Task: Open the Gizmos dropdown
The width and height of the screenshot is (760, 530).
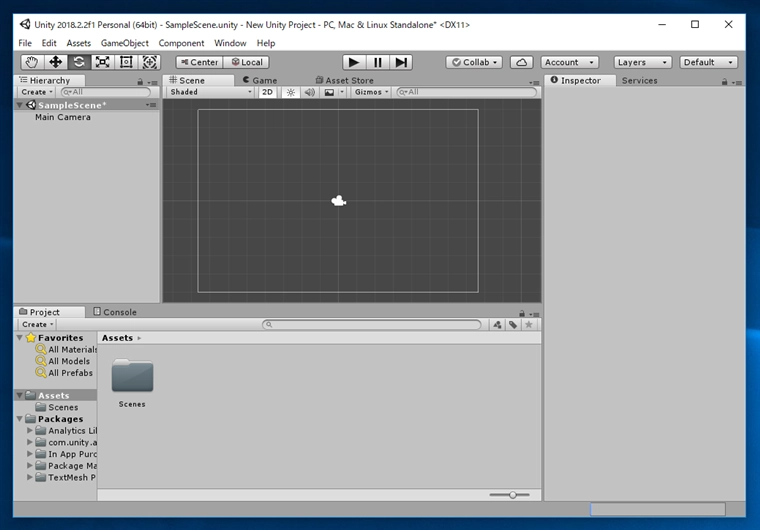Action: point(371,92)
